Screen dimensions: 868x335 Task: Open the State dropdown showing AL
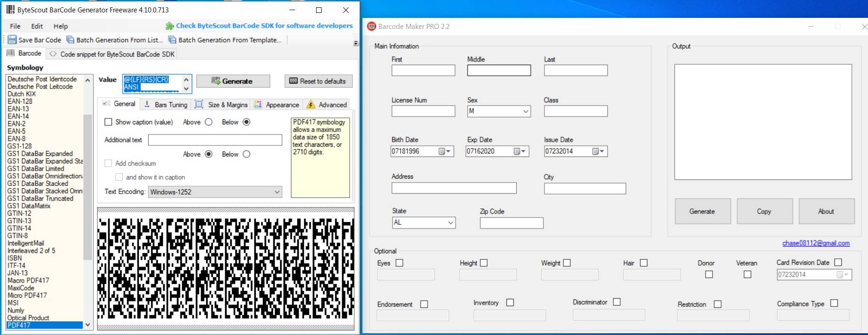click(x=424, y=223)
